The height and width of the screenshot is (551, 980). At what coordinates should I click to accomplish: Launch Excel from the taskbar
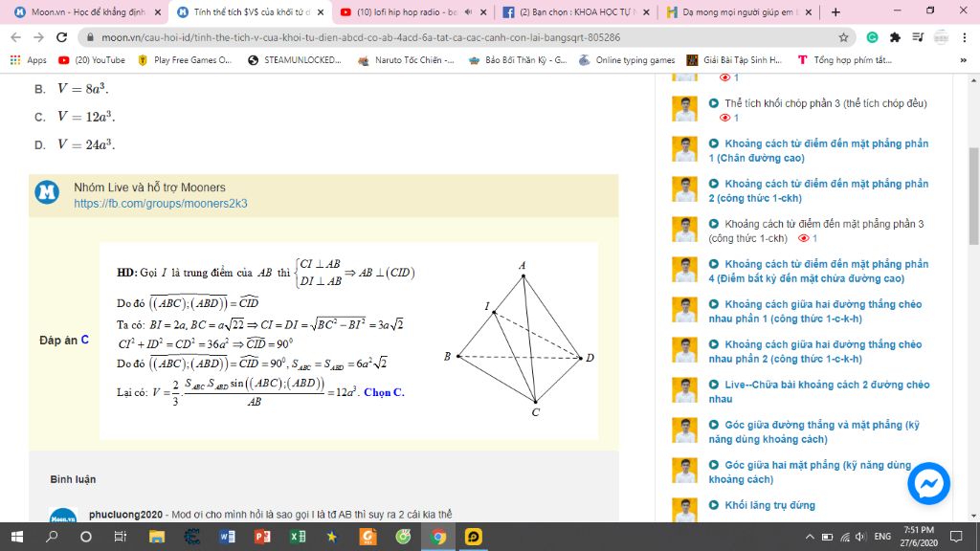(299, 537)
